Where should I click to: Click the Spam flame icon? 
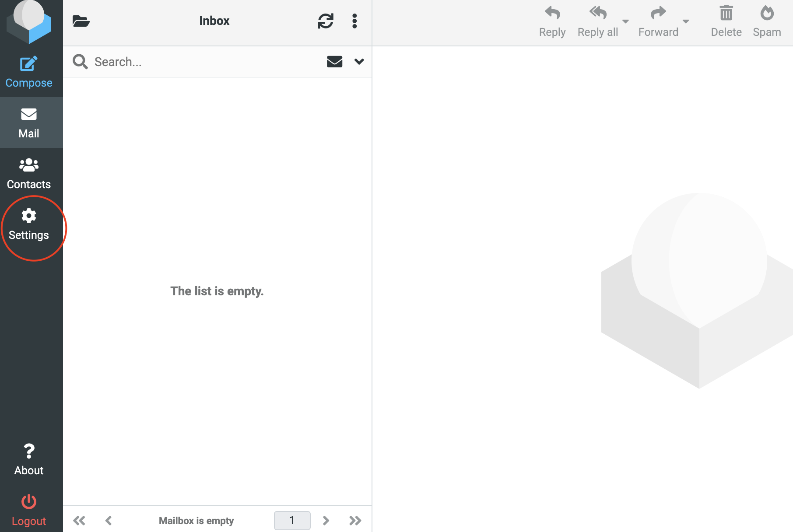[767, 14]
